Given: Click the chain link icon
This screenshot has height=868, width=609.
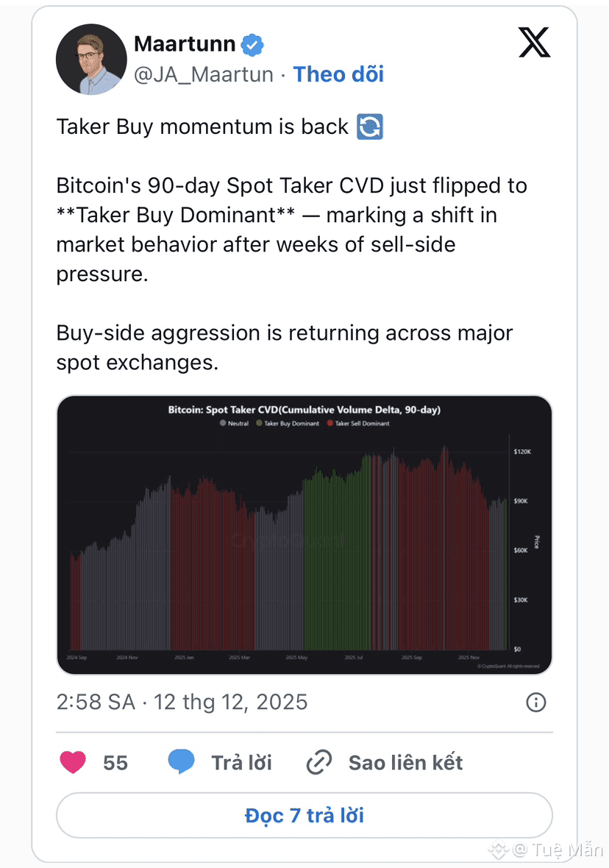Looking at the screenshot, I should 318,763.
